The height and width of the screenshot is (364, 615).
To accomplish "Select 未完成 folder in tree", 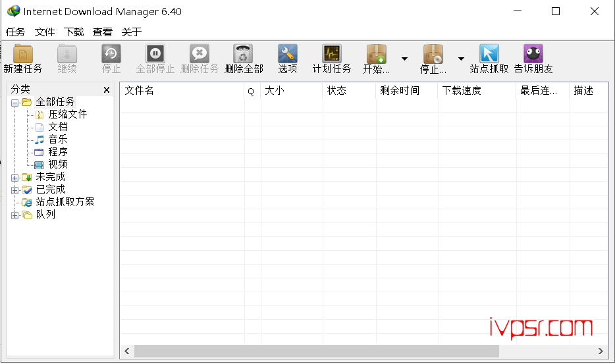I will click(x=50, y=177).
